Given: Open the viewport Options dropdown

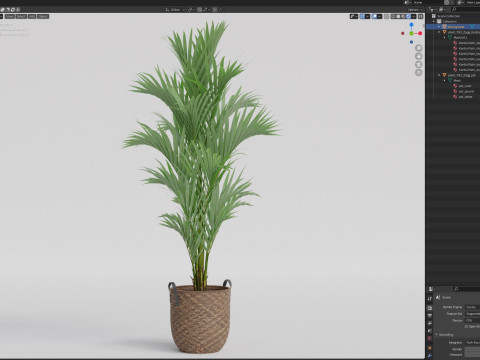Looking at the screenshot, I should (415, 10).
